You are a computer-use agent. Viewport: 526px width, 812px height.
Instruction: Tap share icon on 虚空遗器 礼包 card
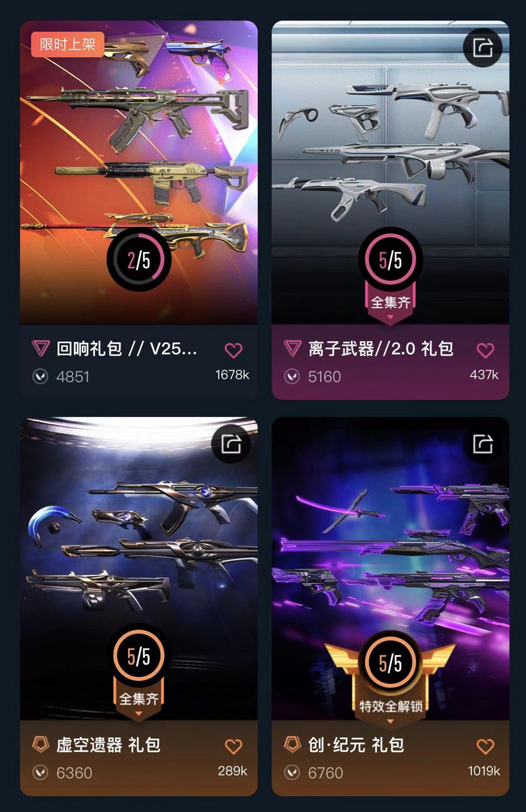(x=231, y=444)
